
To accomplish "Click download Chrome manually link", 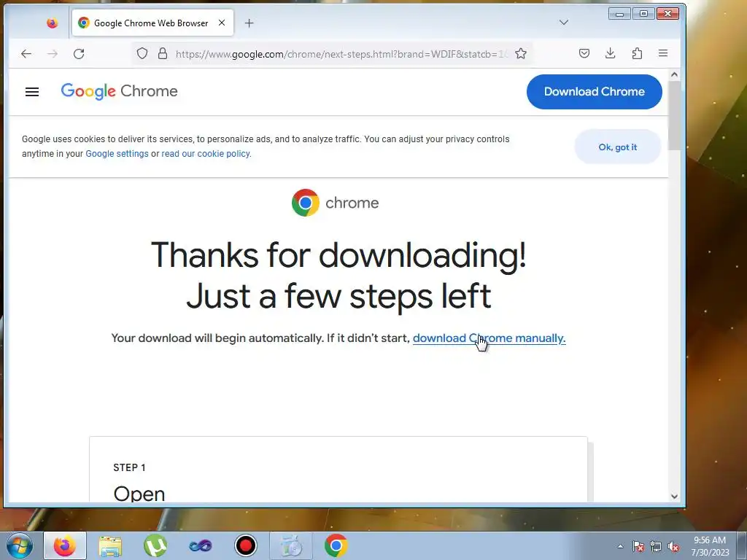I will tap(489, 338).
